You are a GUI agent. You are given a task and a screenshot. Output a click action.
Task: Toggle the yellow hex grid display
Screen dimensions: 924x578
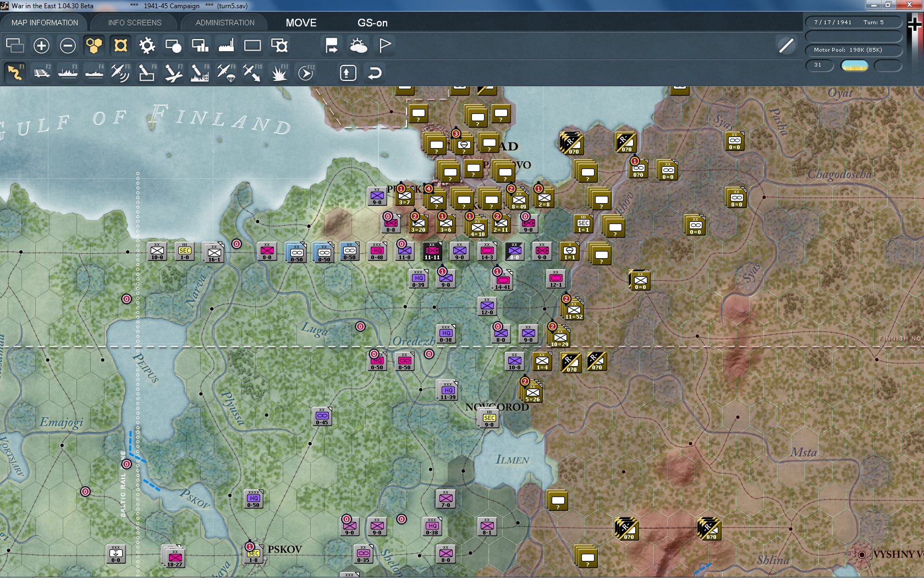[94, 46]
